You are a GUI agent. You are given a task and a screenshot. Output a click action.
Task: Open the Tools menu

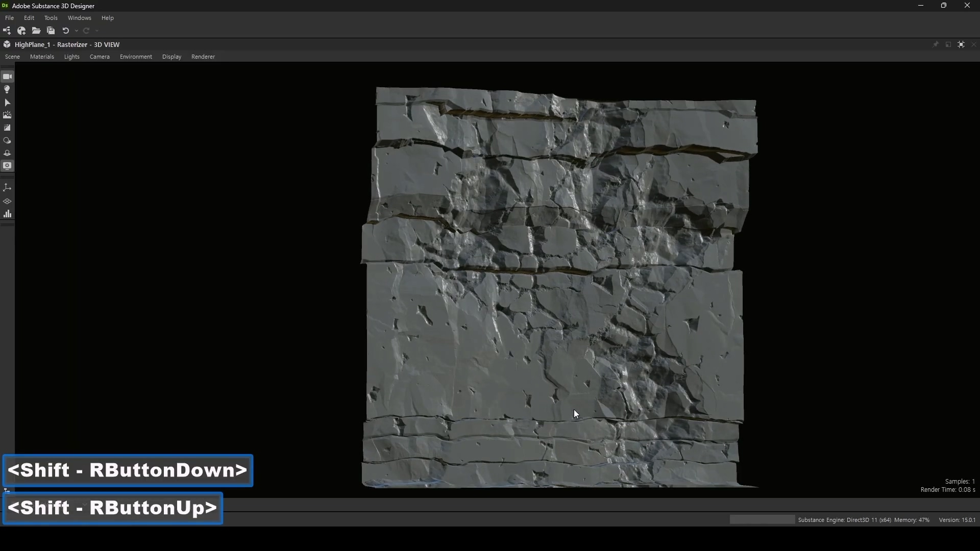coord(51,18)
